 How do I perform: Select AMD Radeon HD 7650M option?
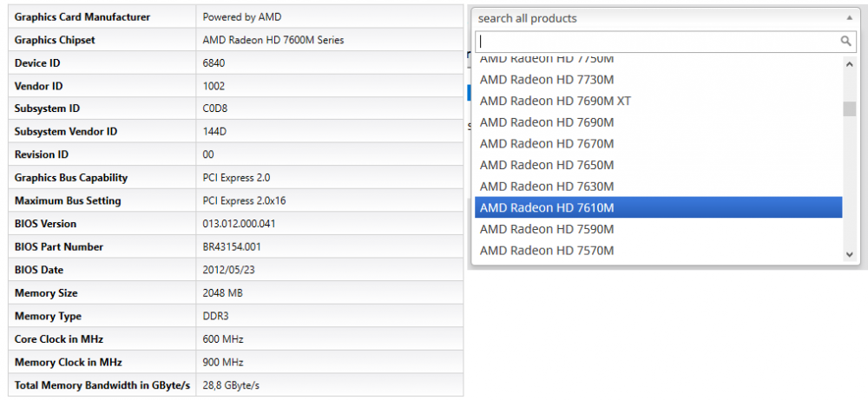pos(658,165)
